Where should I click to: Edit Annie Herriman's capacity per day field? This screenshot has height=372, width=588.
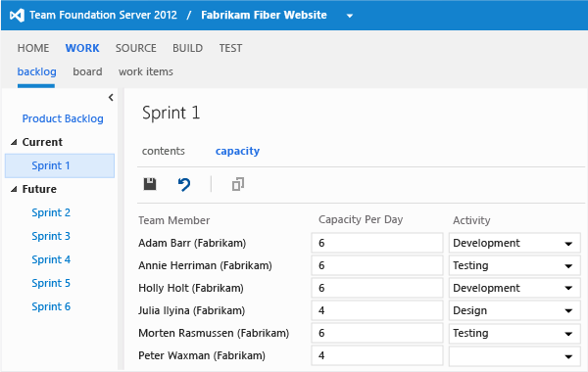tap(377, 265)
